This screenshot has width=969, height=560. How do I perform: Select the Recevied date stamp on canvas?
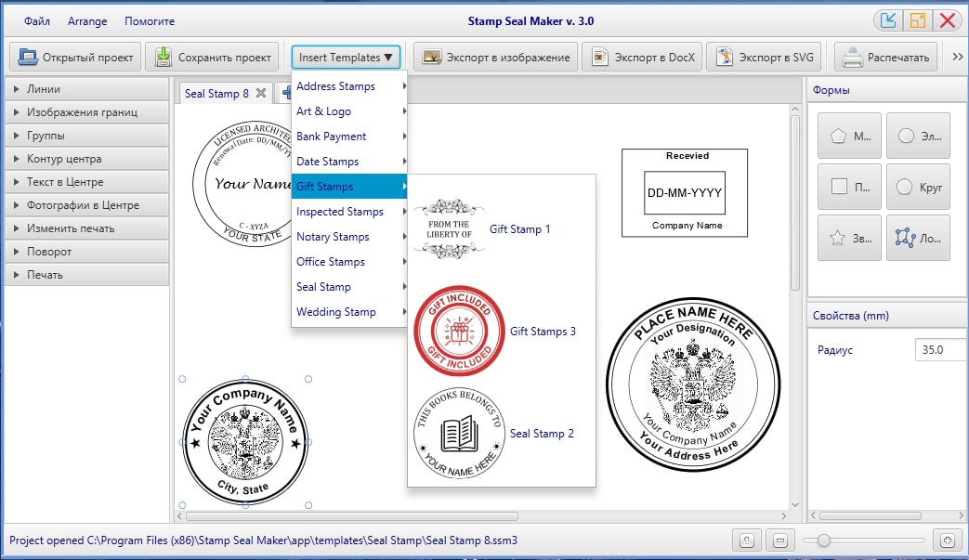[685, 192]
